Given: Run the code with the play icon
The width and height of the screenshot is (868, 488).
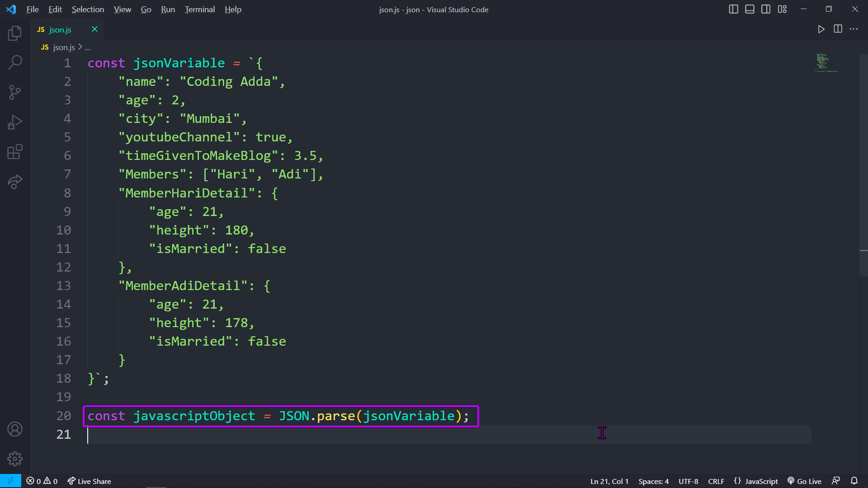Looking at the screenshot, I should [x=821, y=29].
